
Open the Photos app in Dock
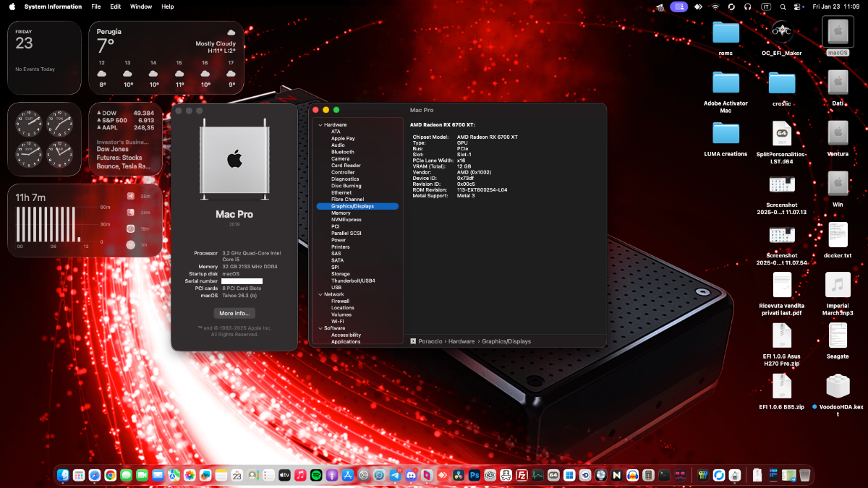pyautogui.click(x=190, y=476)
